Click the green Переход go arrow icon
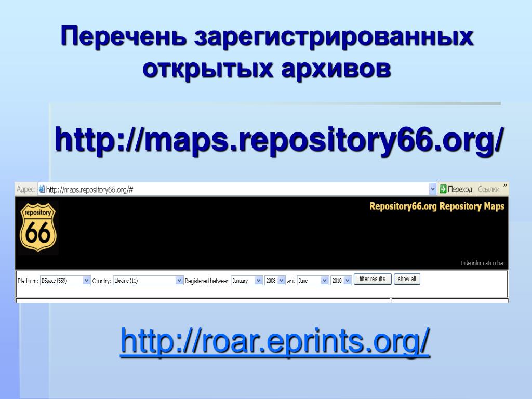The image size is (532, 399). tap(443, 189)
